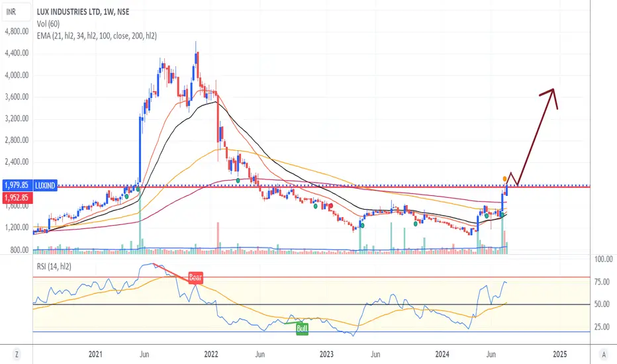This screenshot has height=364, width=617.
Task: Click the 4,800.00 price scale label
Action: coord(17,31)
